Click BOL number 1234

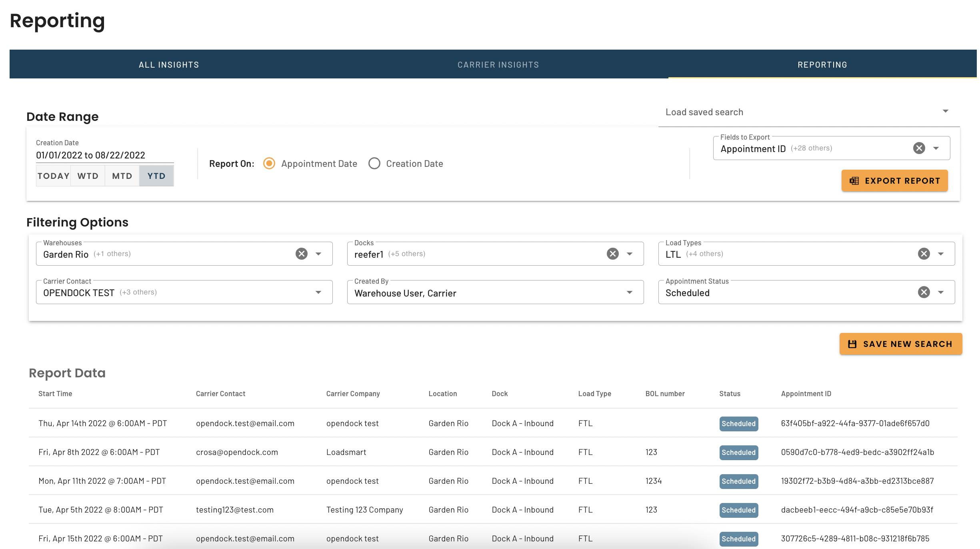(654, 481)
